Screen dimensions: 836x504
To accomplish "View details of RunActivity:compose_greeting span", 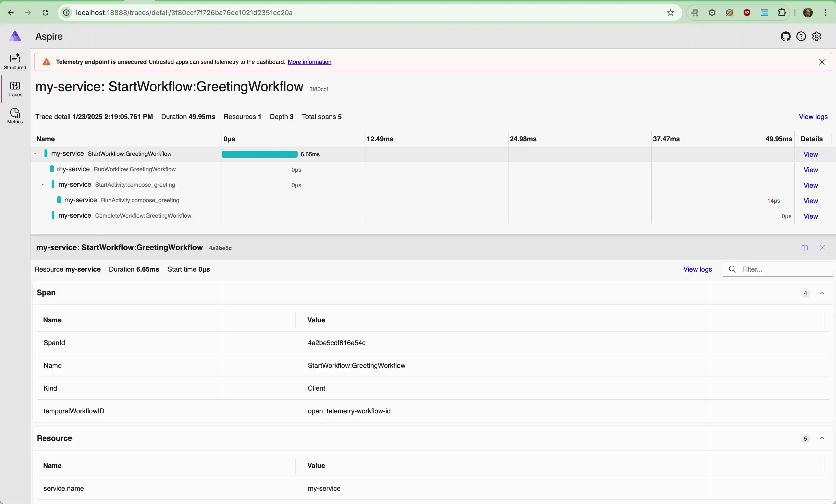I will point(811,201).
